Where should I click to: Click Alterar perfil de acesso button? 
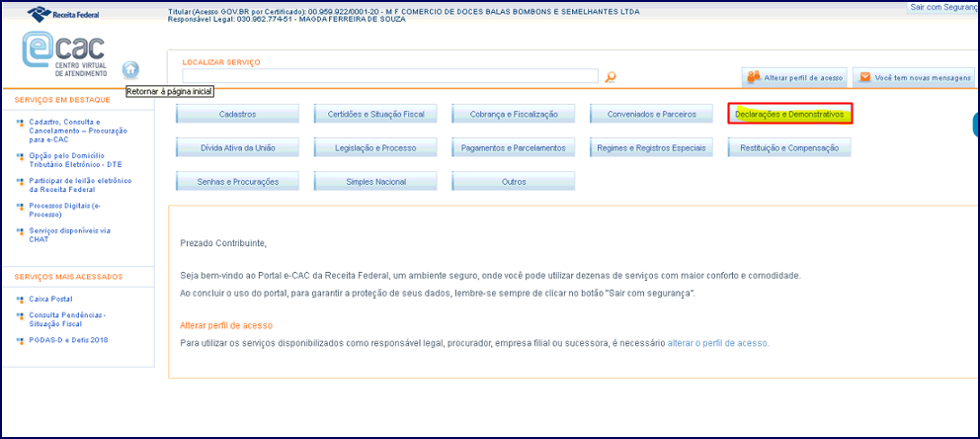click(794, 77)
